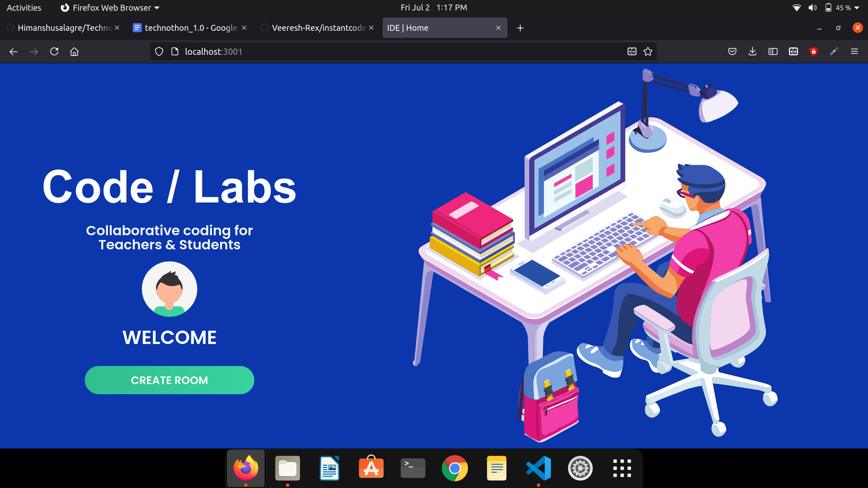This screenshot has width=868, height=488.
Task: Click the forward navigation arrow
Action: 34,51
